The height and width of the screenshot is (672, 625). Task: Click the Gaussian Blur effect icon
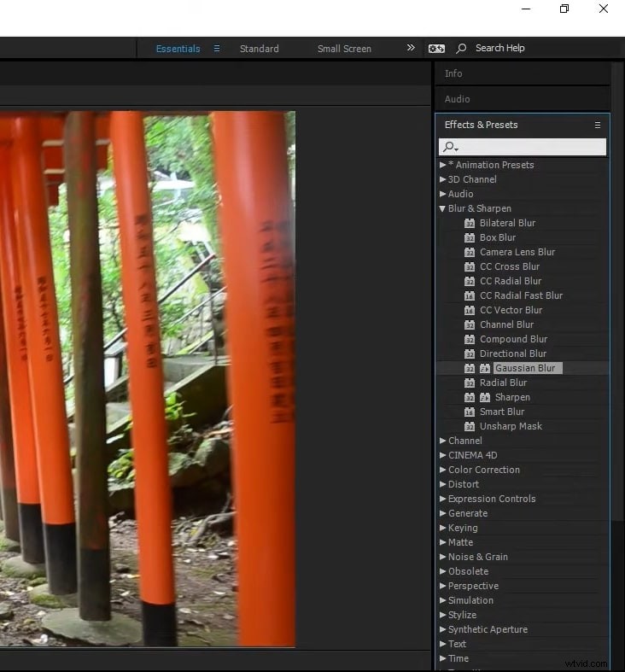[470, 368]
